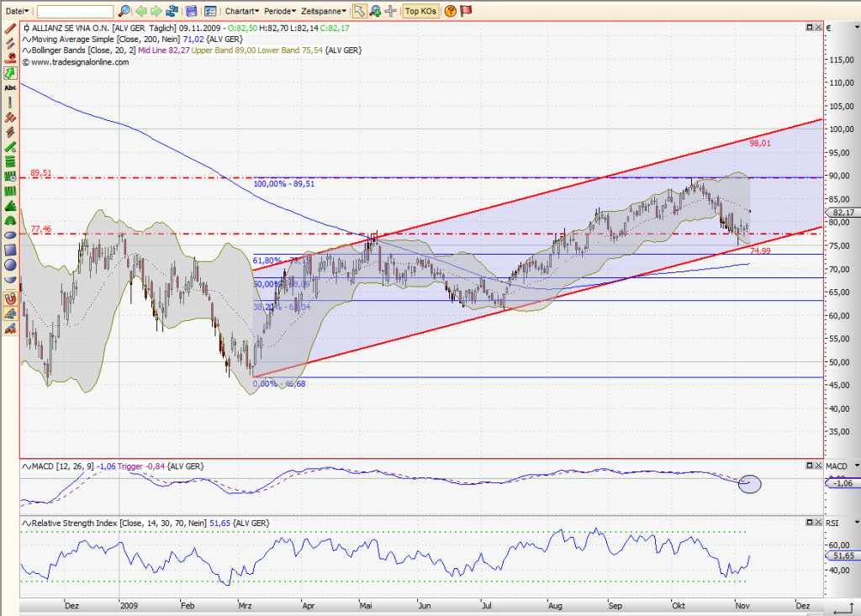Activate the crosshair tool

[x=390, y=10]
